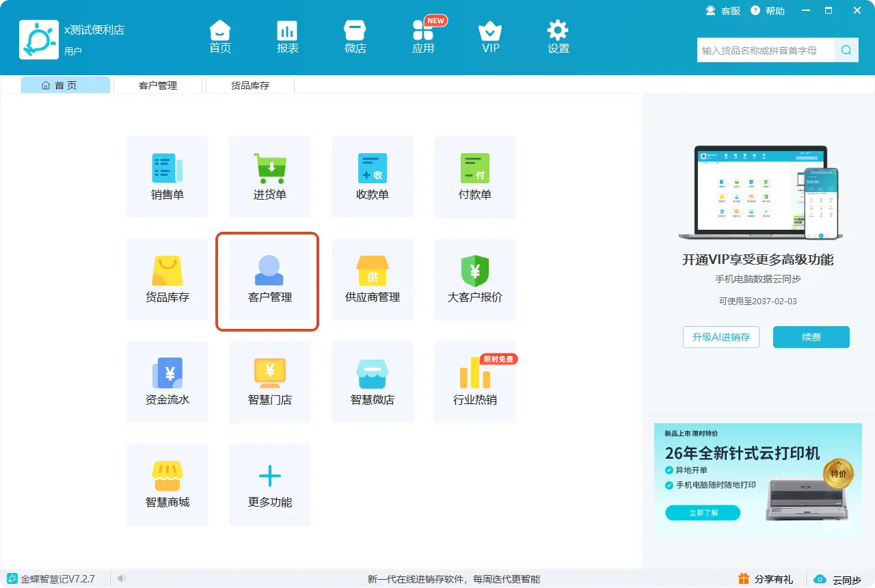Click the 续费 renew button

tap(811, 337)
